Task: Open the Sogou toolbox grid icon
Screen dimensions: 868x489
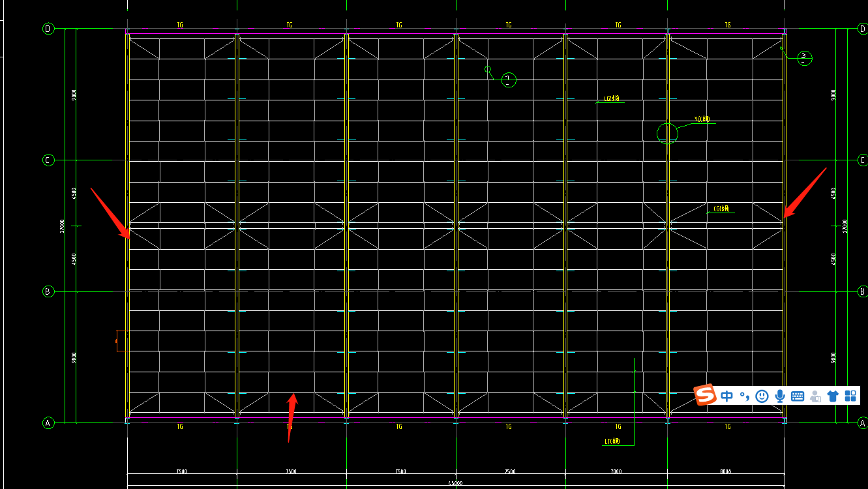Action: [x=850, y=396]
